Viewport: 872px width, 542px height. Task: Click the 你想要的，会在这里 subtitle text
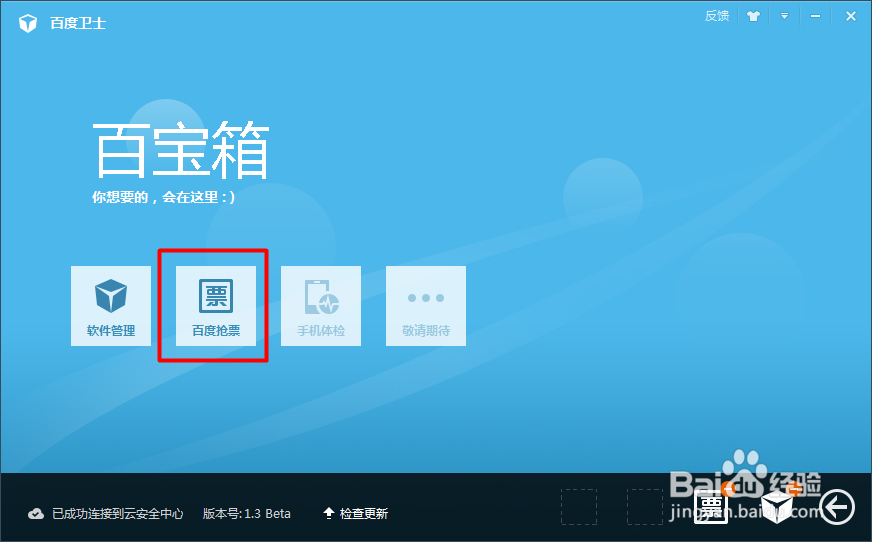pos(164,197)
